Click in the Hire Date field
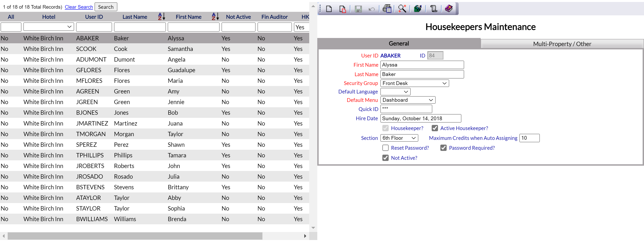The image size is (644, 242). coord(421,119)
